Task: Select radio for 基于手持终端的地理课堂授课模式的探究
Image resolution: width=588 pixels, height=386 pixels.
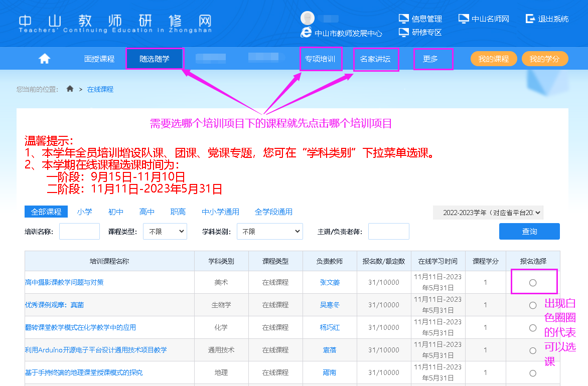Action: point(532,373)
